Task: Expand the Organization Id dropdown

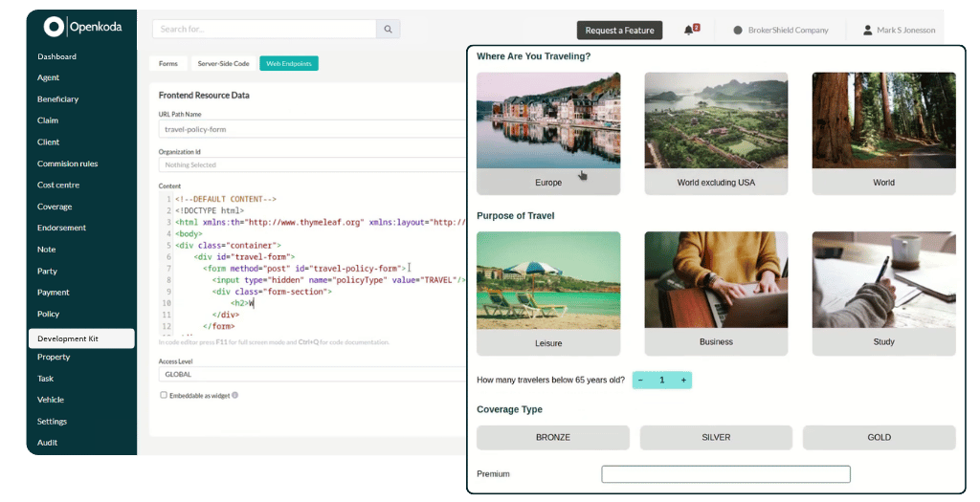Action: pos(311,164)
